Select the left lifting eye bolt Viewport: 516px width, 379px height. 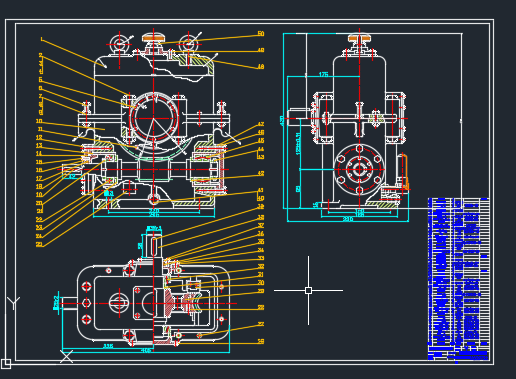[x=120, y=44]
